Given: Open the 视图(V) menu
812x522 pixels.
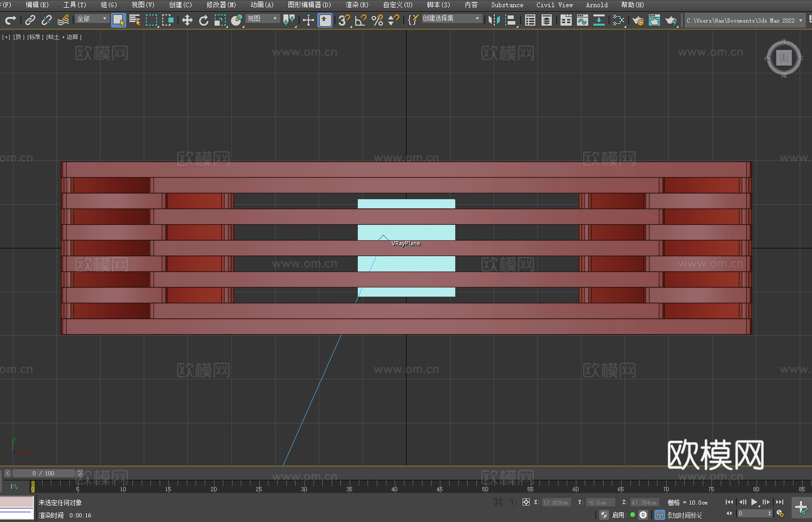Looking at the screenshot, I should pos(143,5).
